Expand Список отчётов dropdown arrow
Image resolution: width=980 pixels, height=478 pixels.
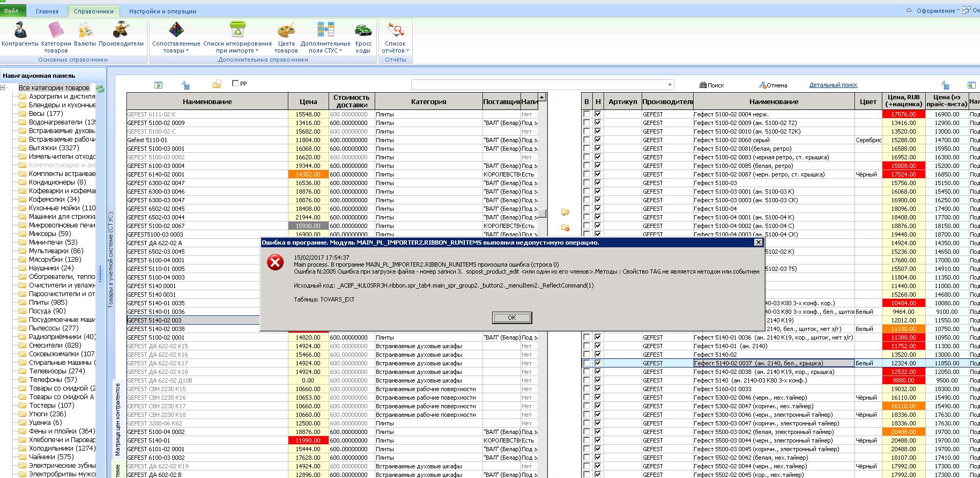click(407, 51)
